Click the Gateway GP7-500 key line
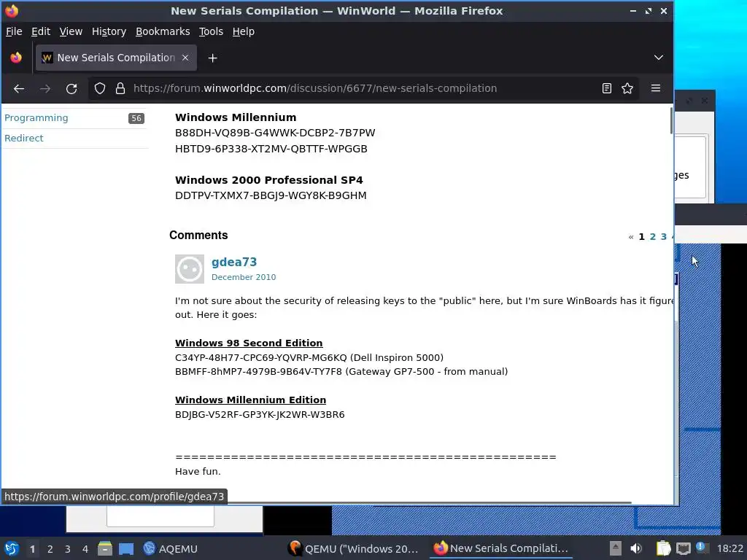The height and width of the screenshot is (560, 747). tap(341, 371)
